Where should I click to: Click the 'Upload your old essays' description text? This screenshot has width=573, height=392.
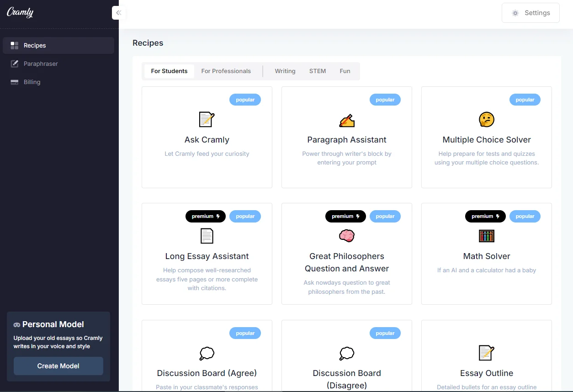pyautogui.click(x=58, y=342)
